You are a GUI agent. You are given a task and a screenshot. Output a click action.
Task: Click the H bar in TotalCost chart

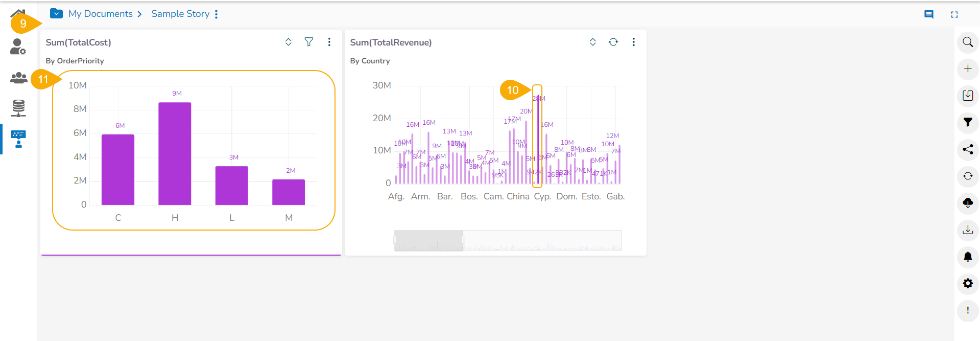pyautogui.click(x=175, y=153)
